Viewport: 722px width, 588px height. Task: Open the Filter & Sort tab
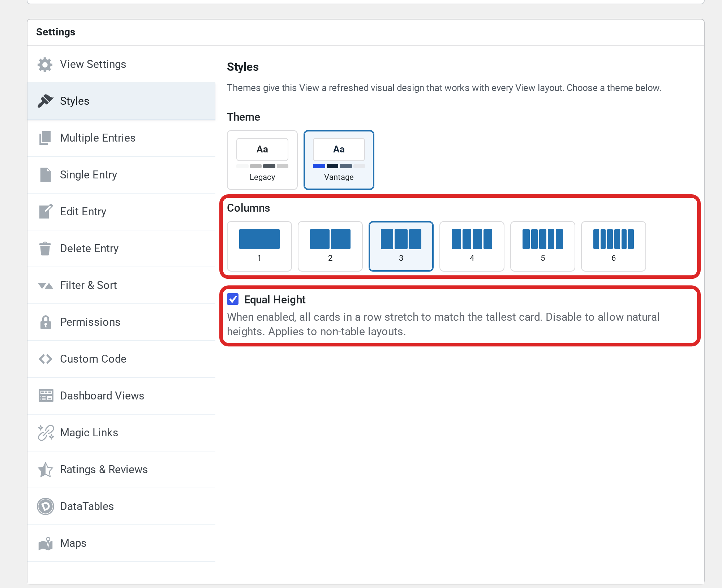point(121,285)
